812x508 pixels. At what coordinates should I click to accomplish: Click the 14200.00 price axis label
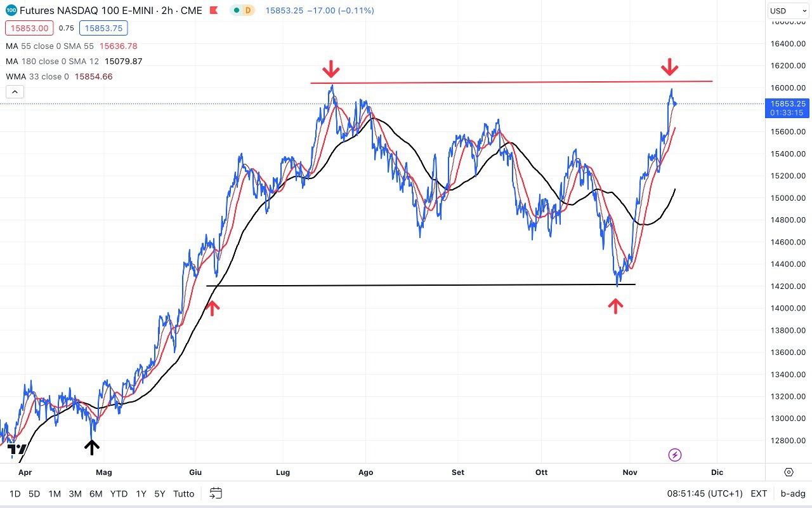[x=788, y=286]
